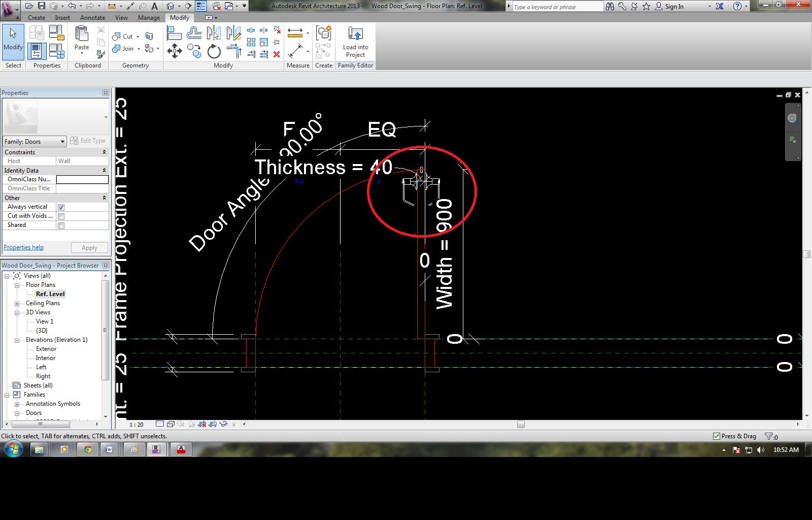Open the Exterior elevation view
812x520 pixels.
point(46,349)
